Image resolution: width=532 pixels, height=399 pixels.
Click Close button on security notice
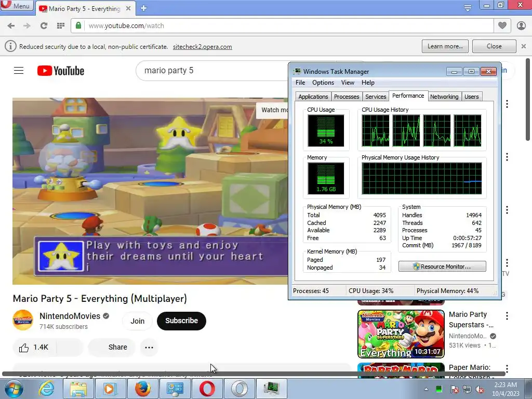click(x=494, y=46)
